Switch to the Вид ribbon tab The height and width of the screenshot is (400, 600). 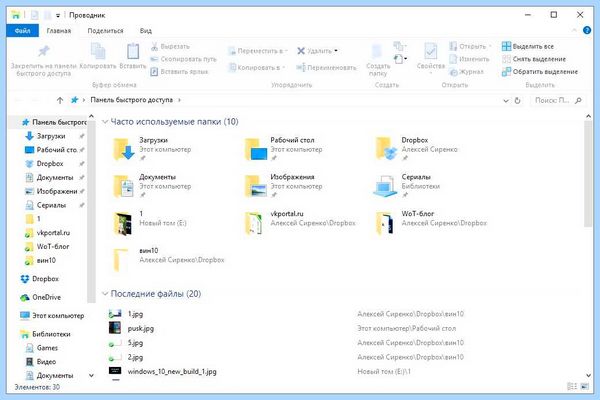[145, 31]
